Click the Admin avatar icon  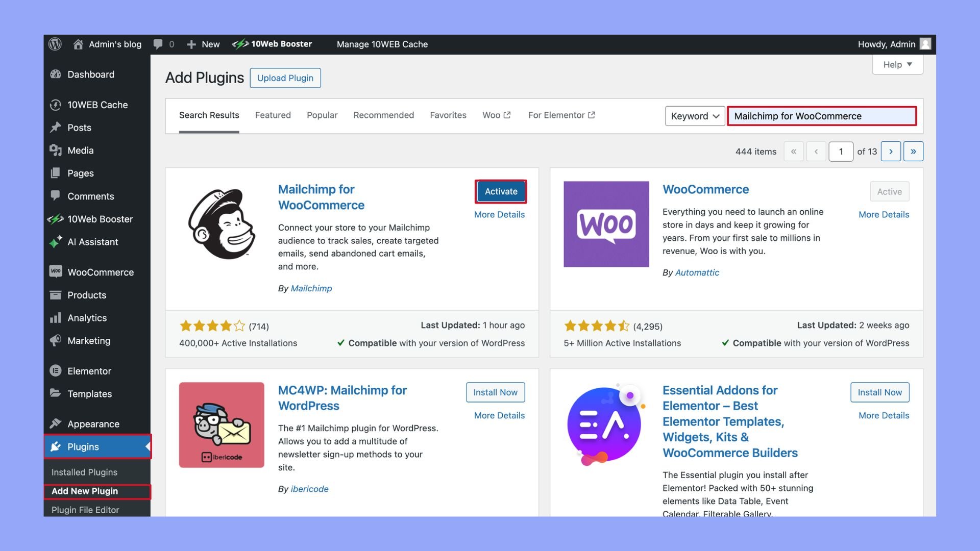pos(925,44)
